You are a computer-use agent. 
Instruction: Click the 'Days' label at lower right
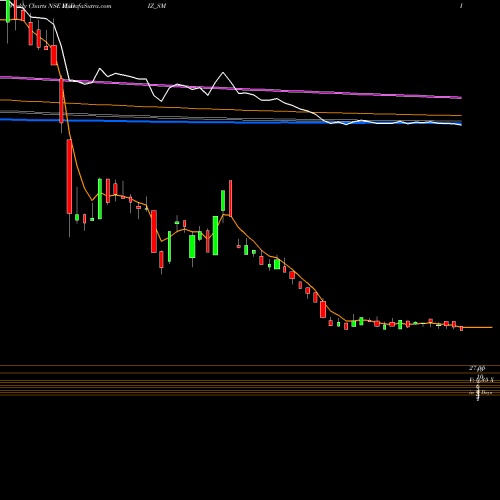(x=486, y=393)
